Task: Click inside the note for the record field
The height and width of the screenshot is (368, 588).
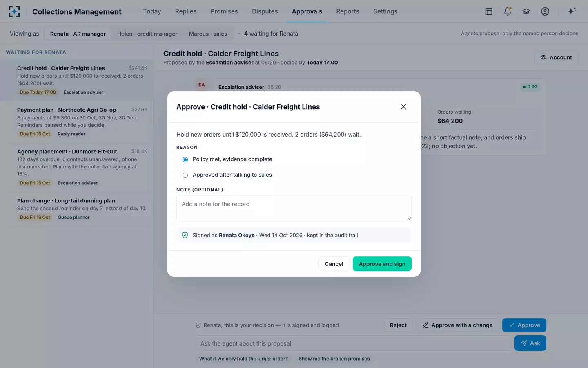Action: pyautogui.click(x=294, y=208)
